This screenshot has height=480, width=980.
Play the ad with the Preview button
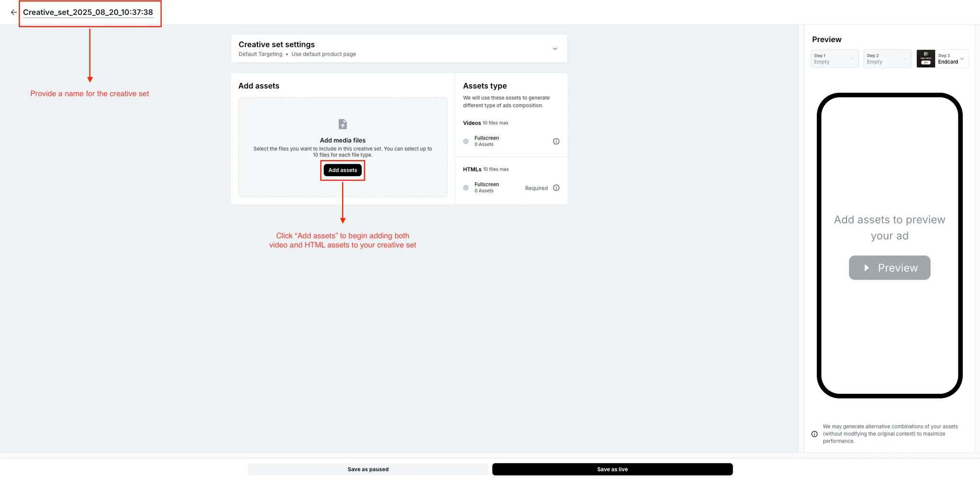(890, 268)
